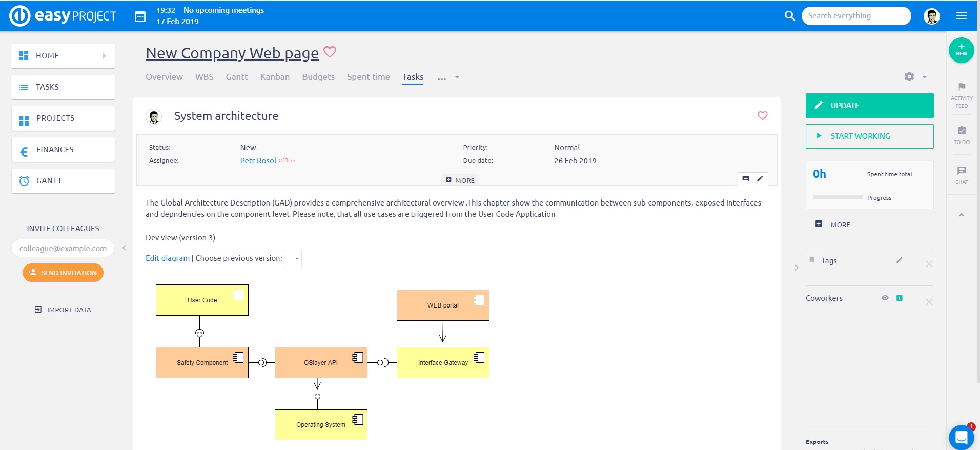Open the Chat panel icon
Screen dimensions: 980x450
[x=962, y=171]
